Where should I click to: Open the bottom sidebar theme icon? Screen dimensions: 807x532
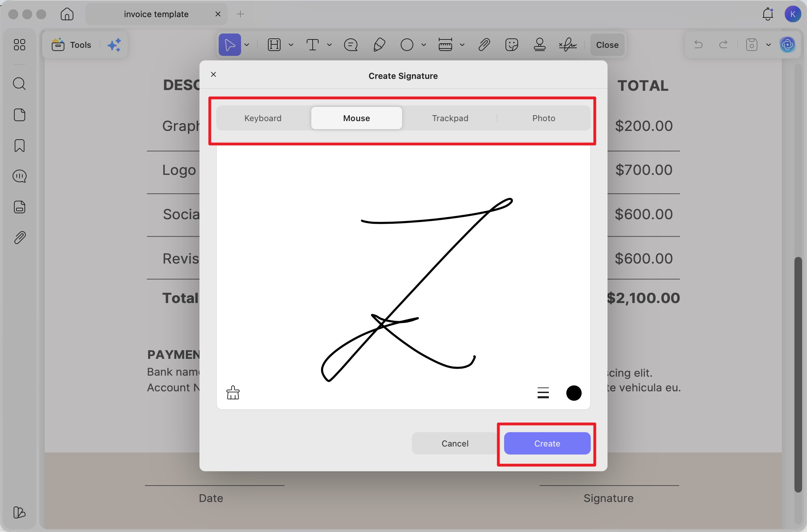20,512
